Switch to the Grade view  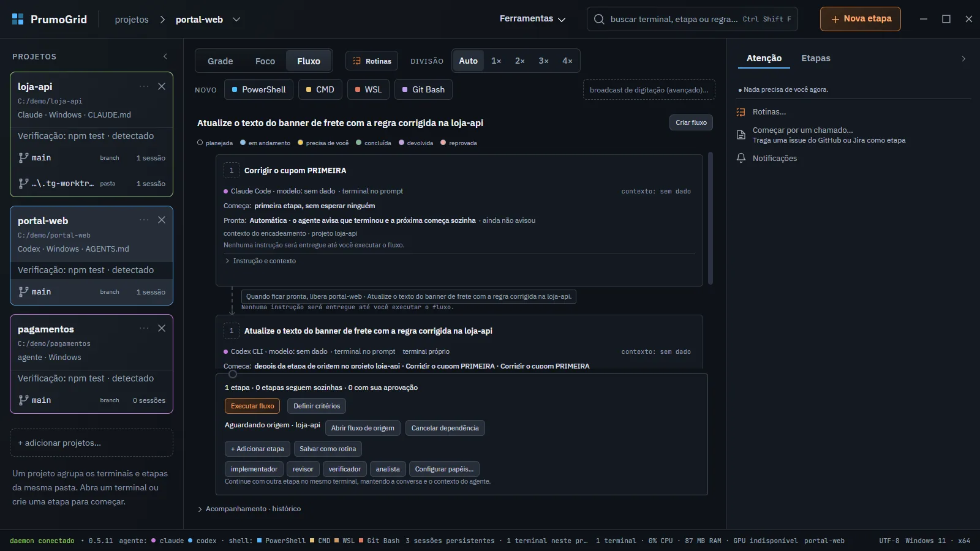(220, 61)
